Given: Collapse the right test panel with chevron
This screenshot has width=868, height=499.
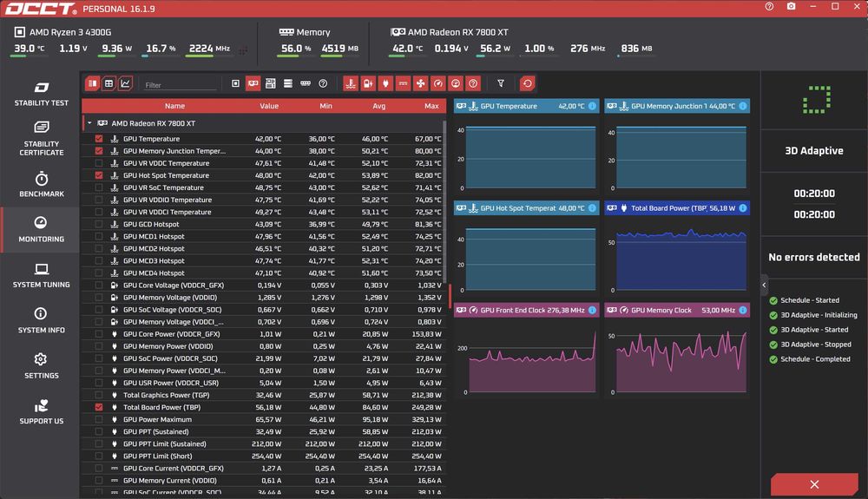Looking at the screenshot, I should (x=764, y=286).
